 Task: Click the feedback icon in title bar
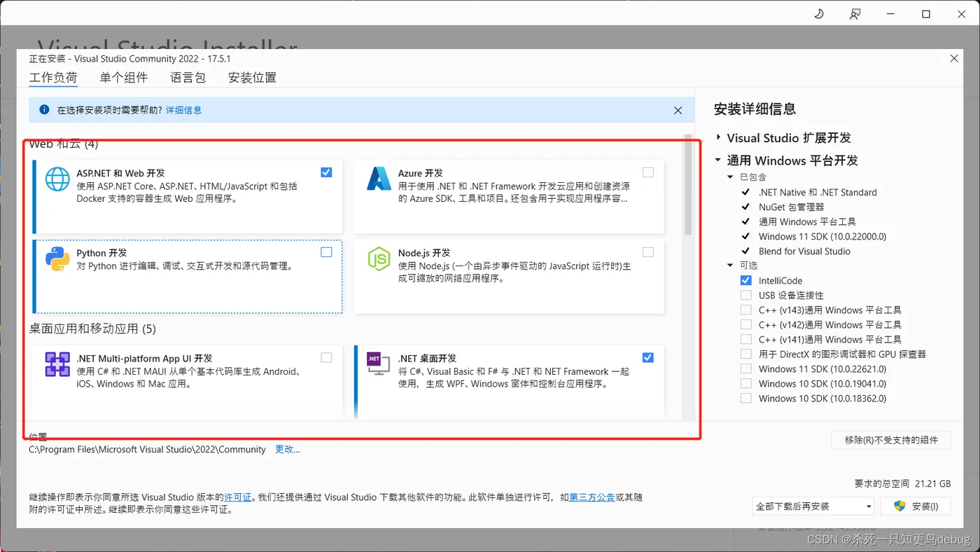click(x=855, y=14)
